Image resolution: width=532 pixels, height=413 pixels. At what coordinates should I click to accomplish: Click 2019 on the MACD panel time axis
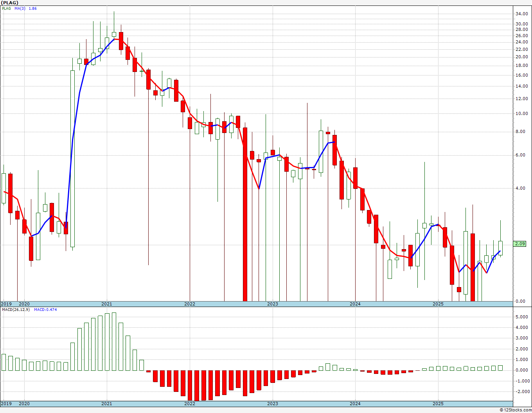[6, 404]
